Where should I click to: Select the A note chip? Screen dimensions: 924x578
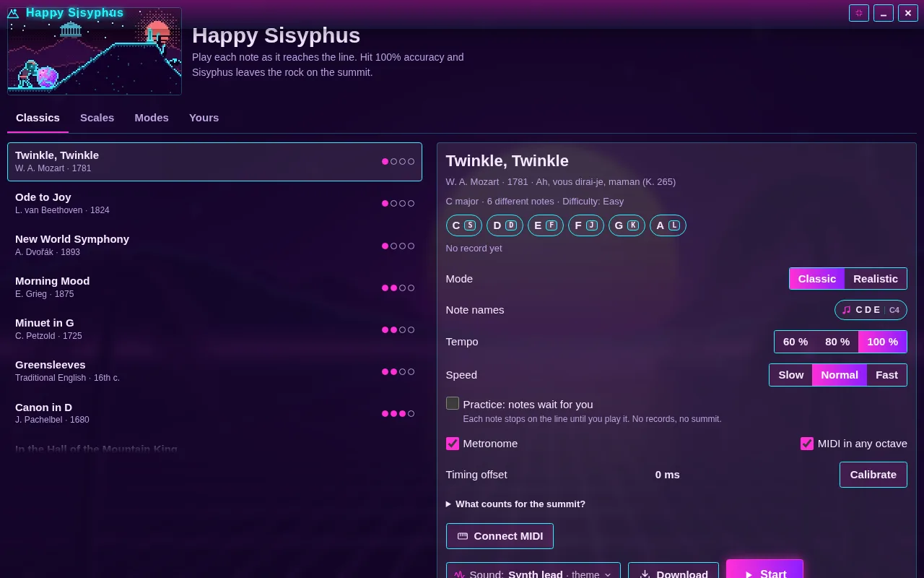coord(668,225)
